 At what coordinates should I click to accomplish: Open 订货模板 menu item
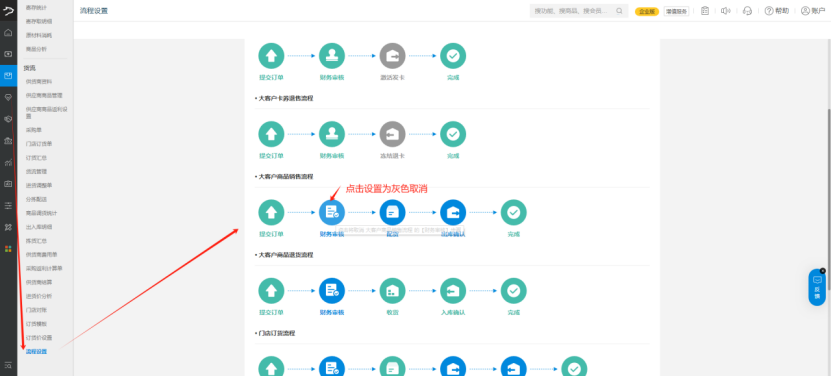point(36,323)
